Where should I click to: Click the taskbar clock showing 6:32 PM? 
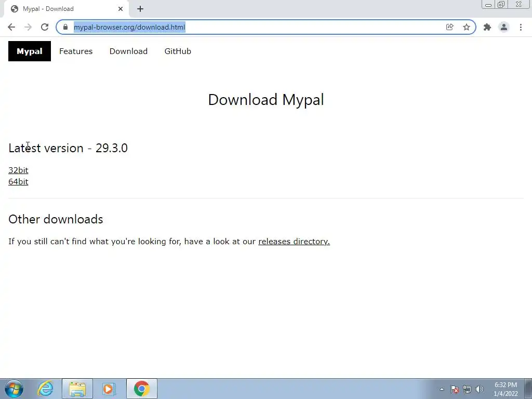tap(506, 389)
